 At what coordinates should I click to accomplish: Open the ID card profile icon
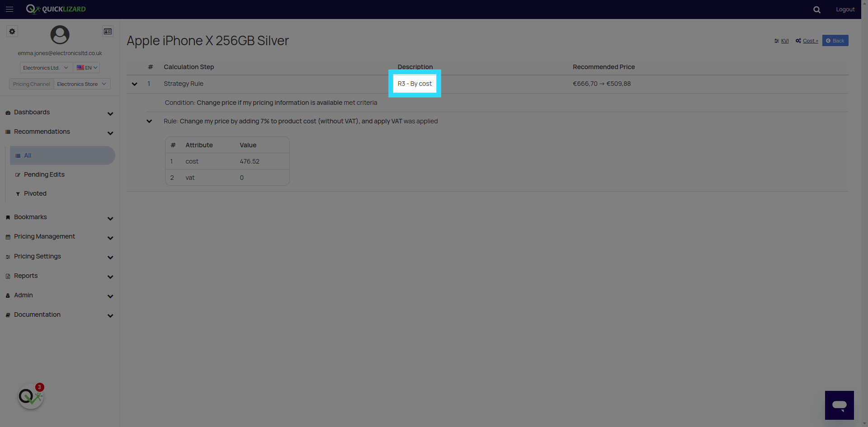pyautogui.click(x=108, y=31)
